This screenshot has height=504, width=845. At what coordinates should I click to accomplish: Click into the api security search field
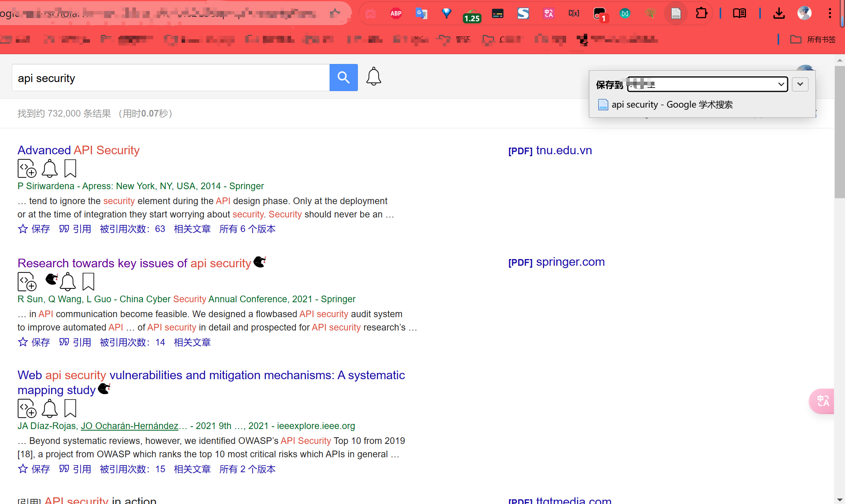pyautogui.click(x=170, y=78)
